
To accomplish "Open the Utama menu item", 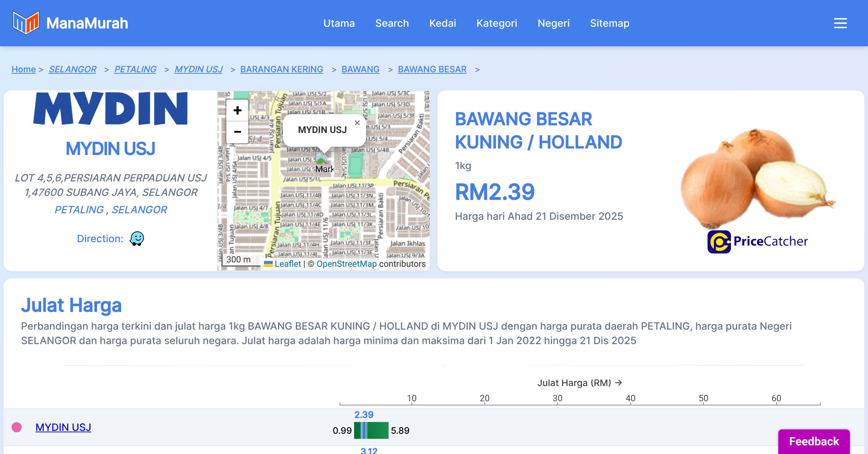I will click(339, 23).
